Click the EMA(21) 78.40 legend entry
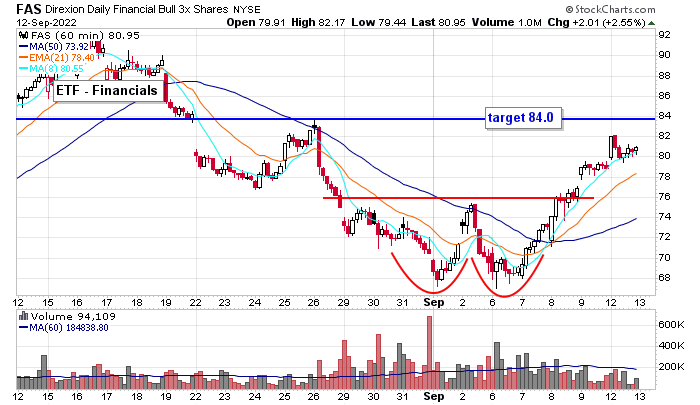700x405 pixels. click(x=62, y=58)
